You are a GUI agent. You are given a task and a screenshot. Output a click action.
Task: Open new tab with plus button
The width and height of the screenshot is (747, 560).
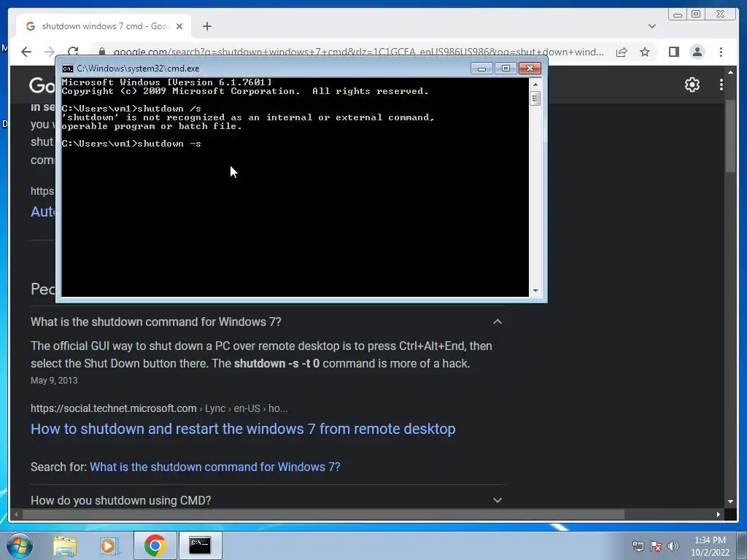[206, 26]
